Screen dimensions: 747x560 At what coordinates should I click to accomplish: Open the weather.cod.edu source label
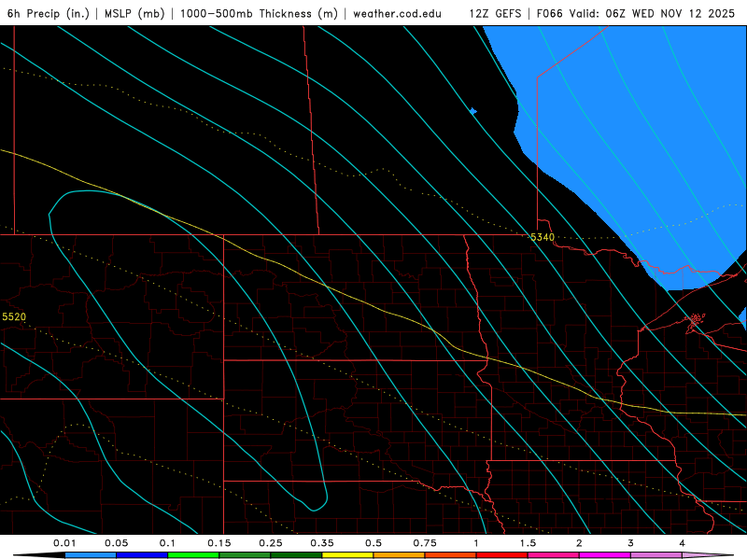[397, 13]
